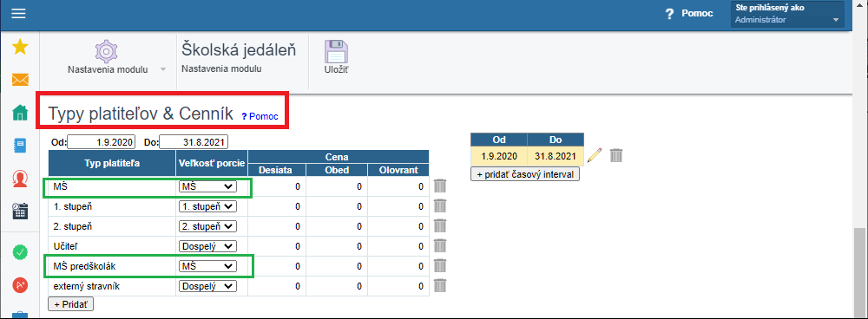Open the calendar icon in sidebar
Screen dimensions: 868x319
(x=20, y=212)
